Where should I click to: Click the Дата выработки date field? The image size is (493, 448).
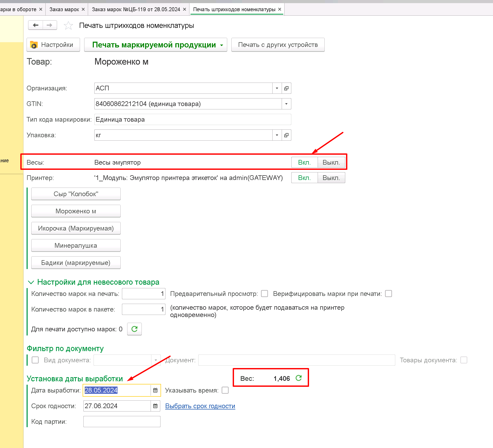(117, 390)
